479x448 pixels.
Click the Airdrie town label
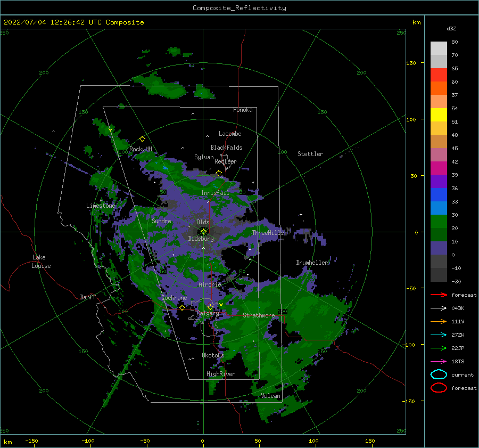click(210, 284)
